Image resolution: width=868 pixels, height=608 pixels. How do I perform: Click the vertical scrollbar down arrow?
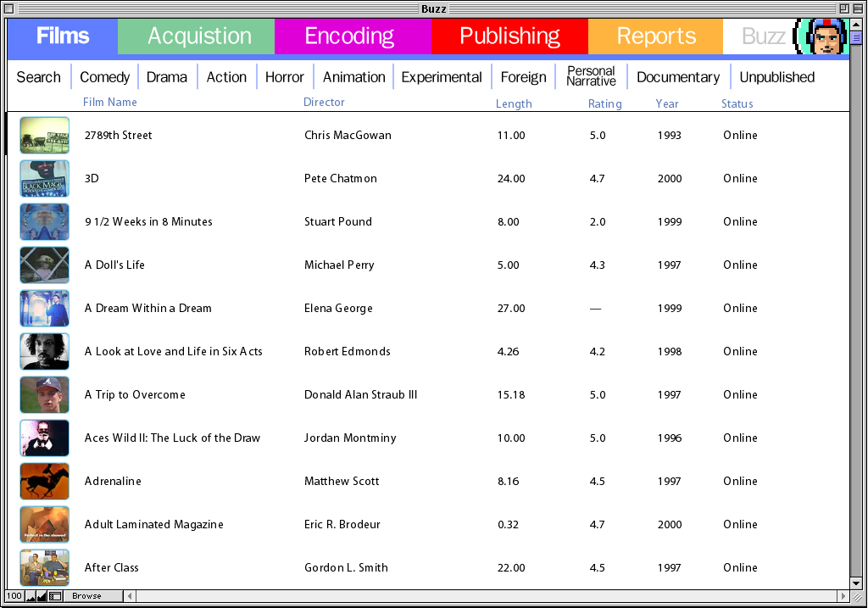click(x=856, y=583)
